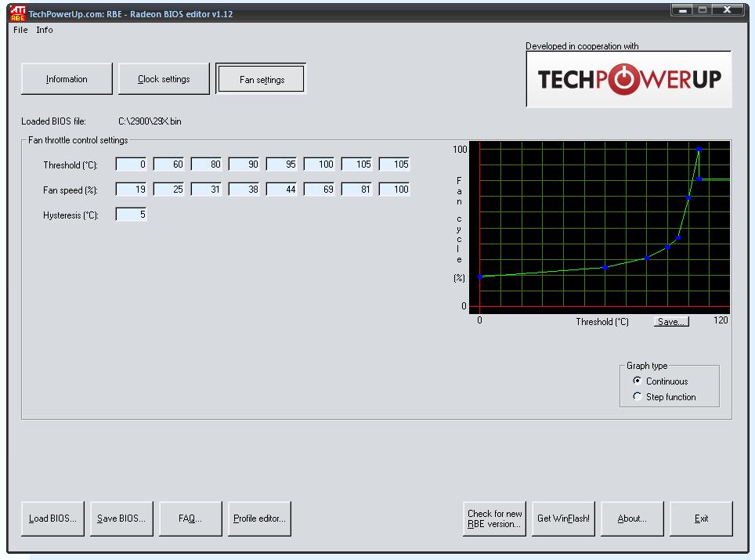Click the 'Fan throttle control settings' label
Screen dimensions: 755x560
78,140
